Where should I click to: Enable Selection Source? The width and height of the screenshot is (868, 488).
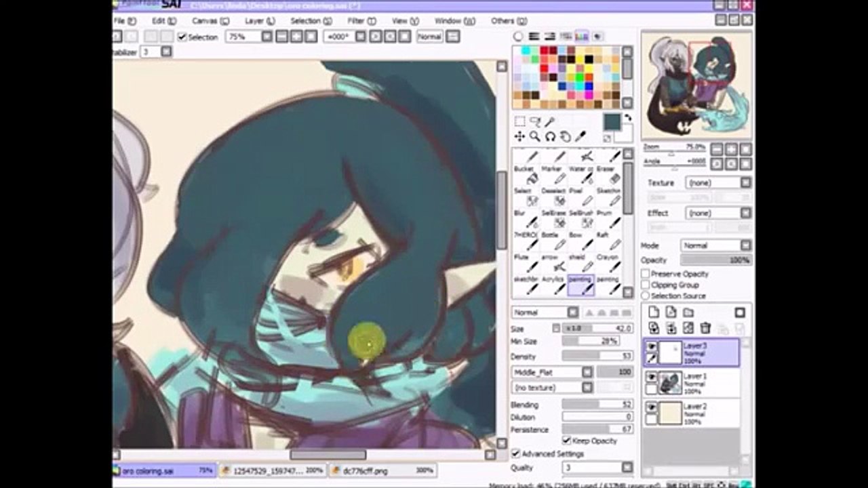(646, 296)
